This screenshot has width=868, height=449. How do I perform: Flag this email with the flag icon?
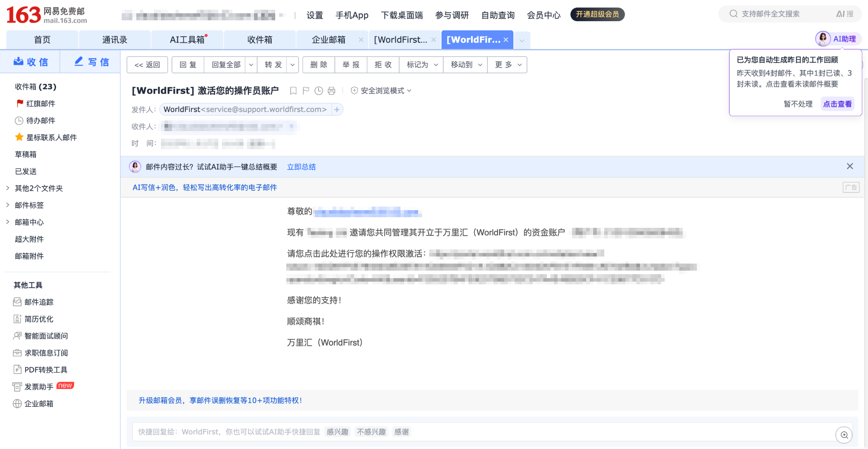tap(306, 91)
